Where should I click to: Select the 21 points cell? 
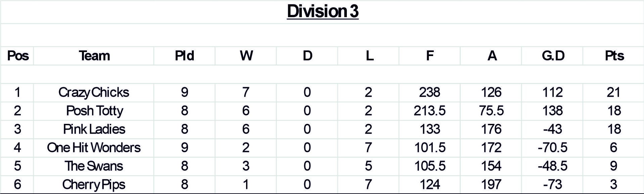point(613,92)
